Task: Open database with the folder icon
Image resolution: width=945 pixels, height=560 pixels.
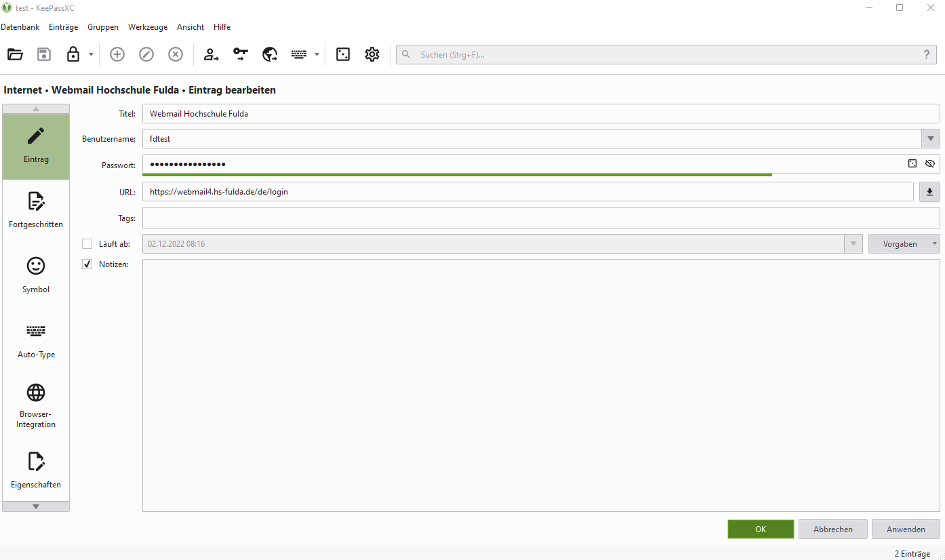Action: [15, 55]
